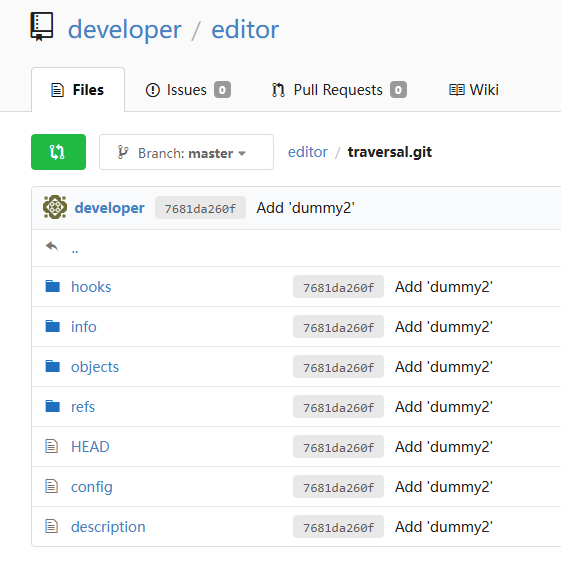Viewport: 561px width, 565px height.
Task: Open the description file
Action: pyautogui.click(x=108, y=527)
